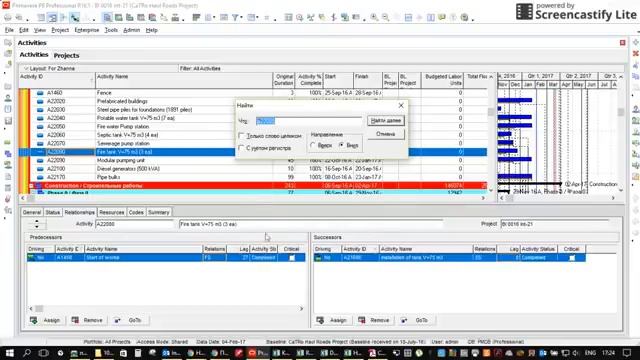Click the activity stepper arrows in details pane
Image resolution: width=640 pixels, height=360 pixels.
click(37, 224)
